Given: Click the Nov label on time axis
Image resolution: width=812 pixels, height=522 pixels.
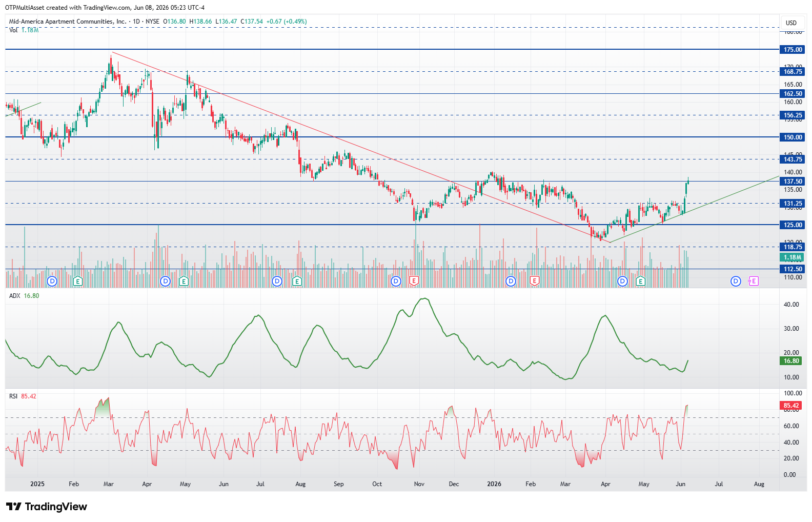Looking at the screenshot, I should point(419,484).
